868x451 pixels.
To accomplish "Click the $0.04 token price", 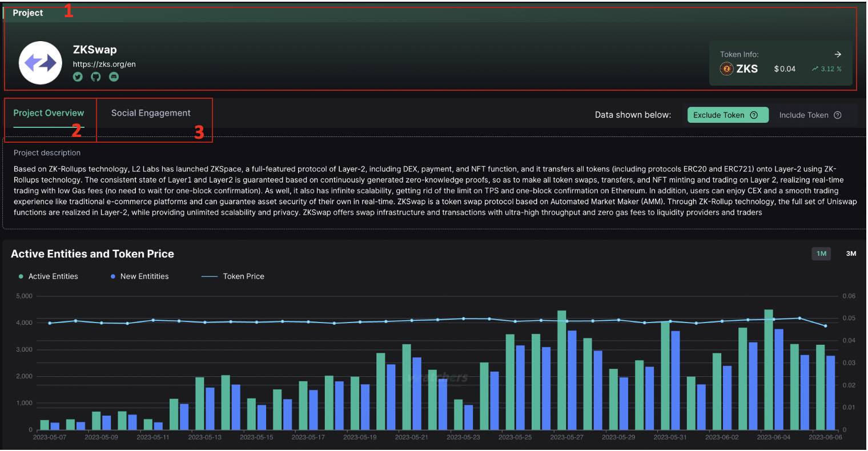I will click(x=785, y=69).
